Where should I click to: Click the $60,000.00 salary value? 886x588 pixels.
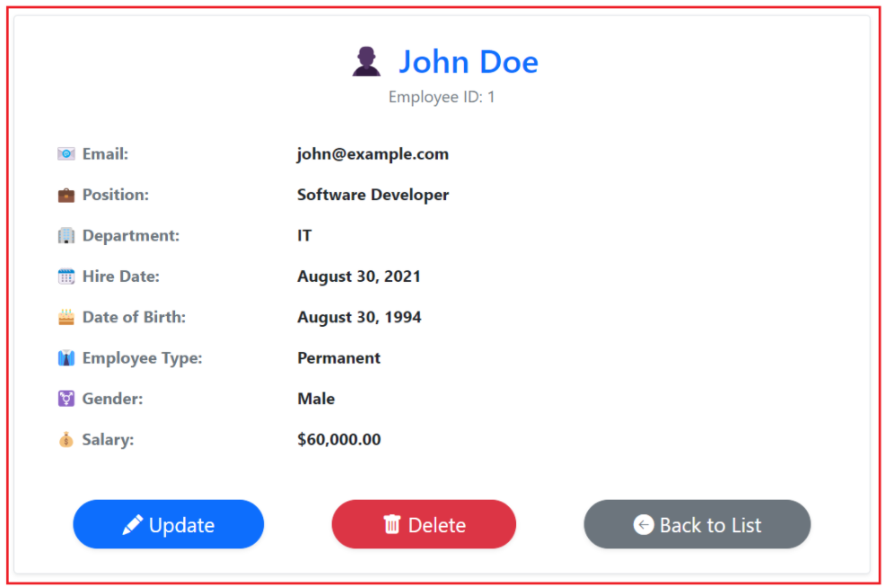(x=339, y=440)
